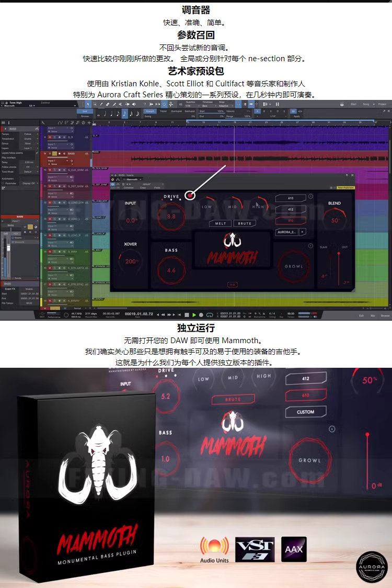Select the Range tool in the toolbar
Screen dimensions: 392x588
95,104
